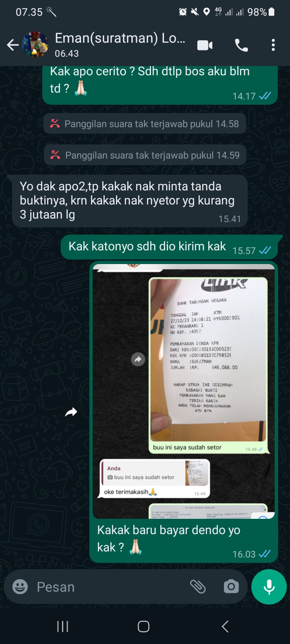290x644 pixels.
Task: Tap the Android home button
Action: tap(144, 626)
